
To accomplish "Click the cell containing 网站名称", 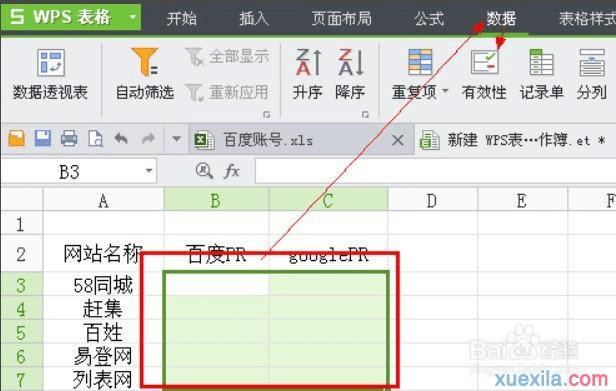I will point(103,254).
